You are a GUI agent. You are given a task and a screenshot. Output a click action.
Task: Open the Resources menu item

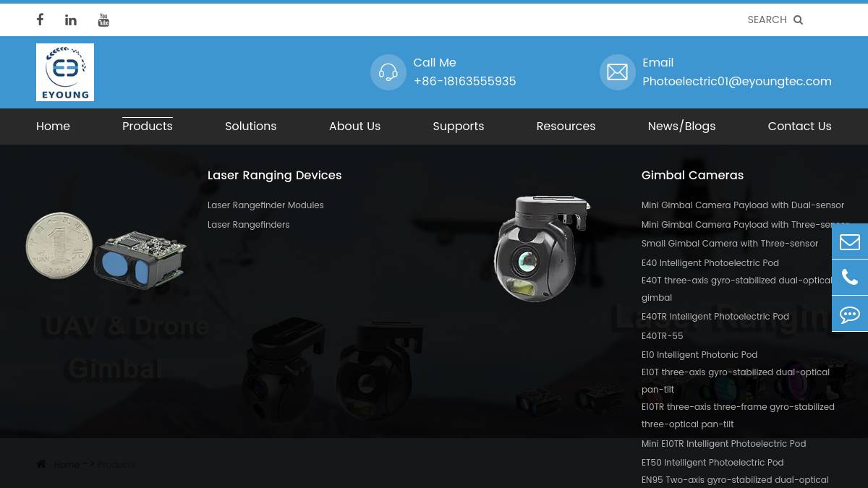[566, 127]
